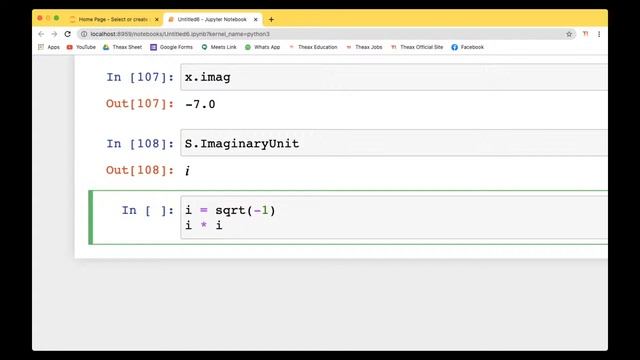Go forward using the browser forward arrow
Screen dimensions: 640x360
pos(54,34)
